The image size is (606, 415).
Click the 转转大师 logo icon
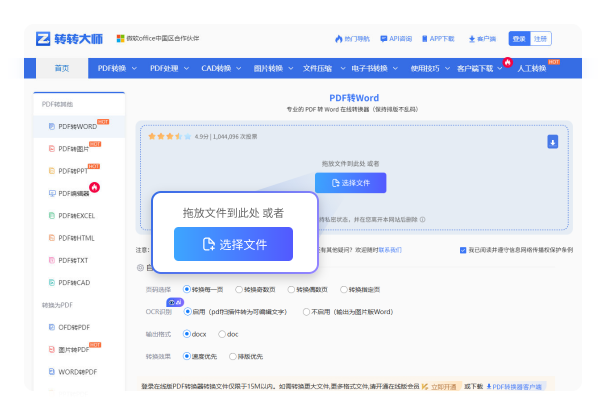click(x=43, y=38)
